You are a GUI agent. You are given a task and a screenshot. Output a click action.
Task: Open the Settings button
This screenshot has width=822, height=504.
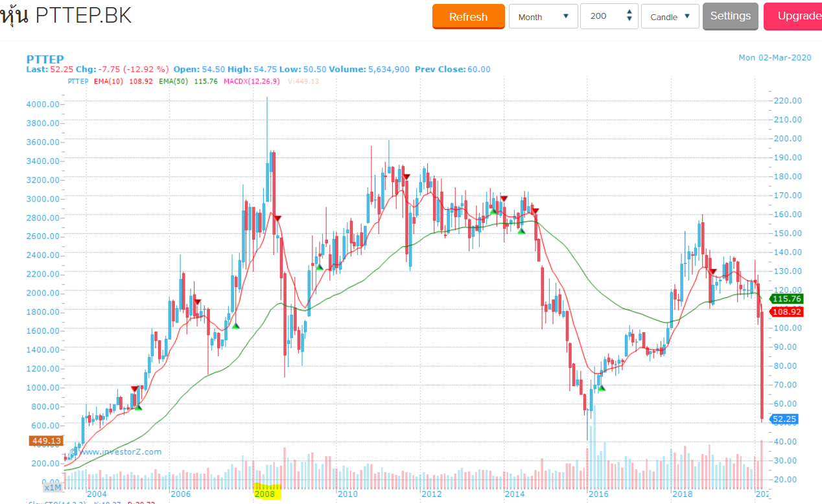[731, 16]
